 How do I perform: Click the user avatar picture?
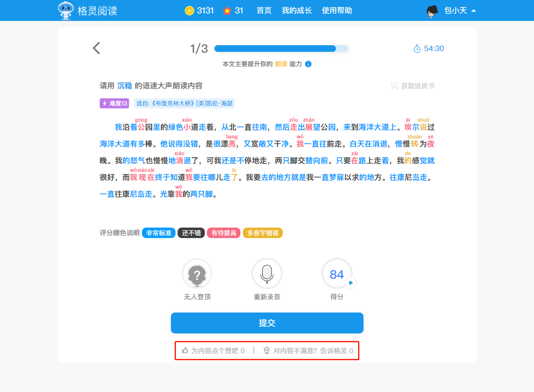click(432, 11)
